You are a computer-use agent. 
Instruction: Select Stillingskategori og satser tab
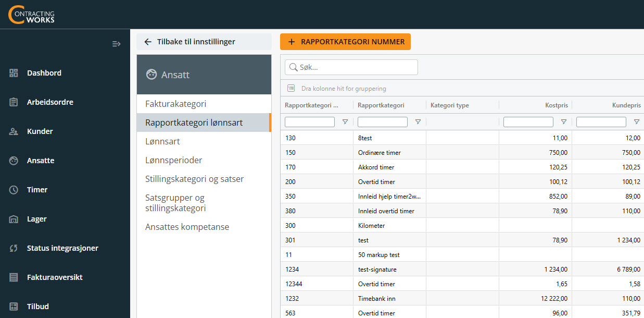coord(204,179)
